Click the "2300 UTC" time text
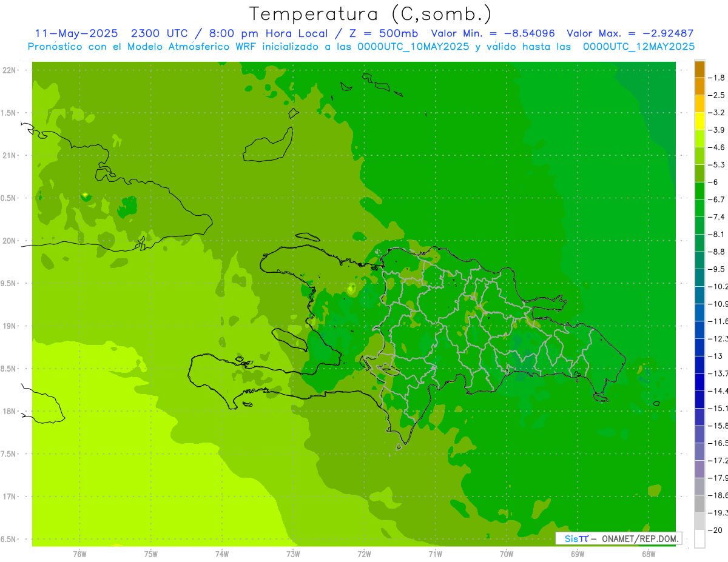Viewport: 728px width, 562px height. pyautogui.click(x=159, y=33)
